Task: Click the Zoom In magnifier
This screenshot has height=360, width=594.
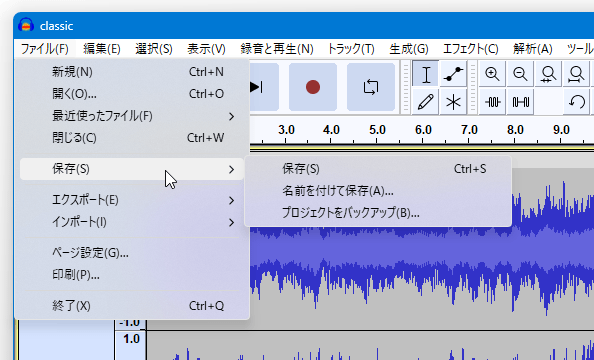Action: [x=492, y=74]
